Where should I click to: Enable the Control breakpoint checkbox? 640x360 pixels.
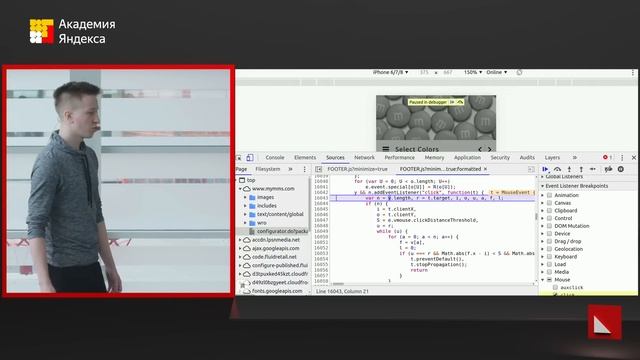click(549, 218)
